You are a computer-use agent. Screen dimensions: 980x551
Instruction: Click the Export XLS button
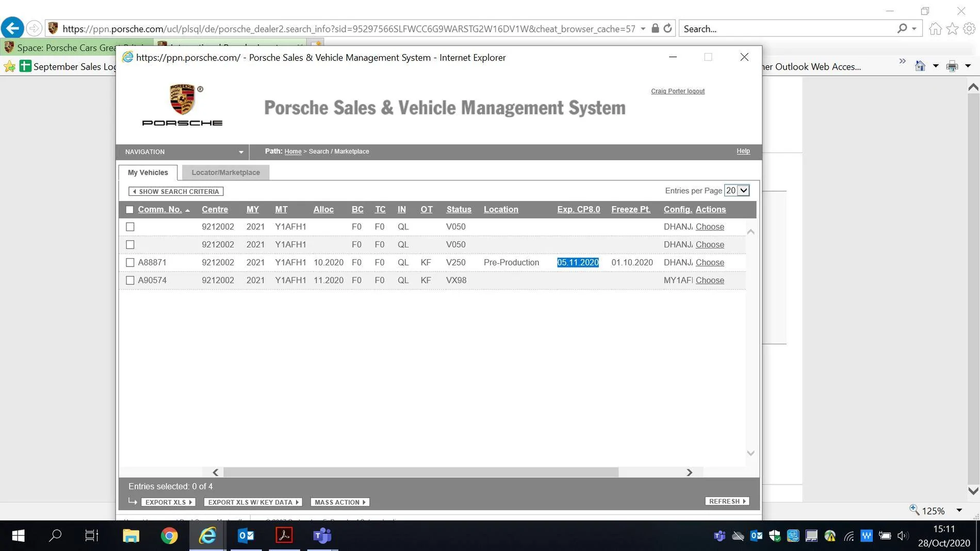168,503
